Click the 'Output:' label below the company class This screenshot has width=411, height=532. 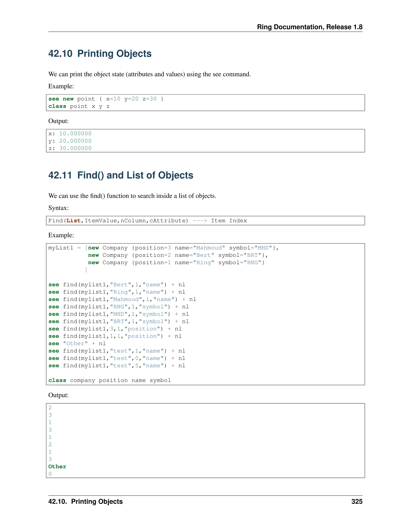58,395
